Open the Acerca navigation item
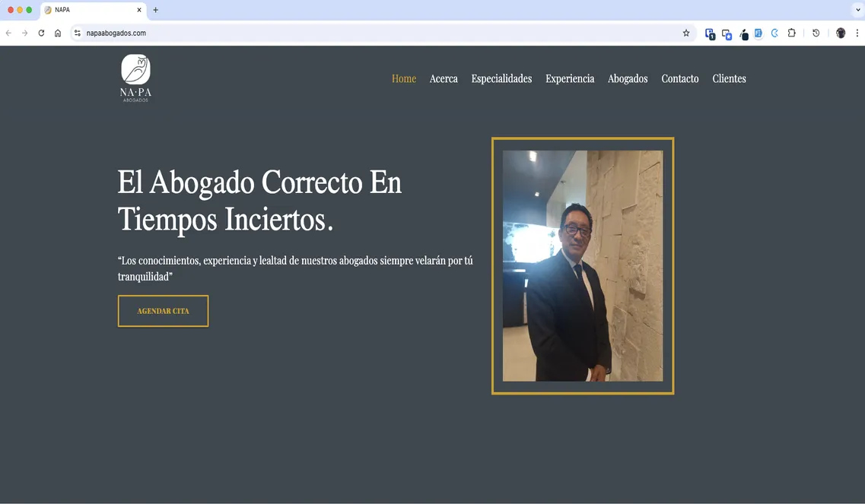The height and width of the screenshot is (504, 865). click(444, 79)
